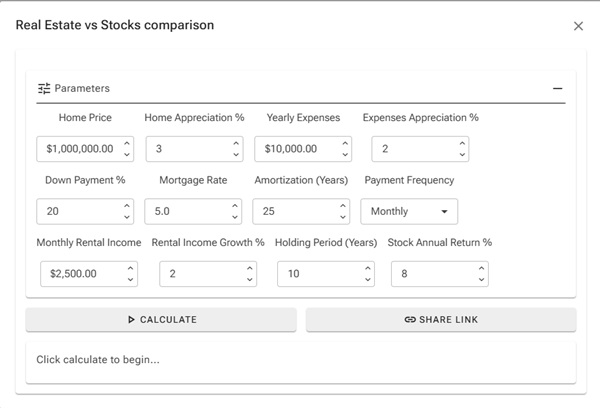This screenshot has width=600, height=408.
Task: Decrease Home Appreciation % with down arrow
Action: (235, 155)
